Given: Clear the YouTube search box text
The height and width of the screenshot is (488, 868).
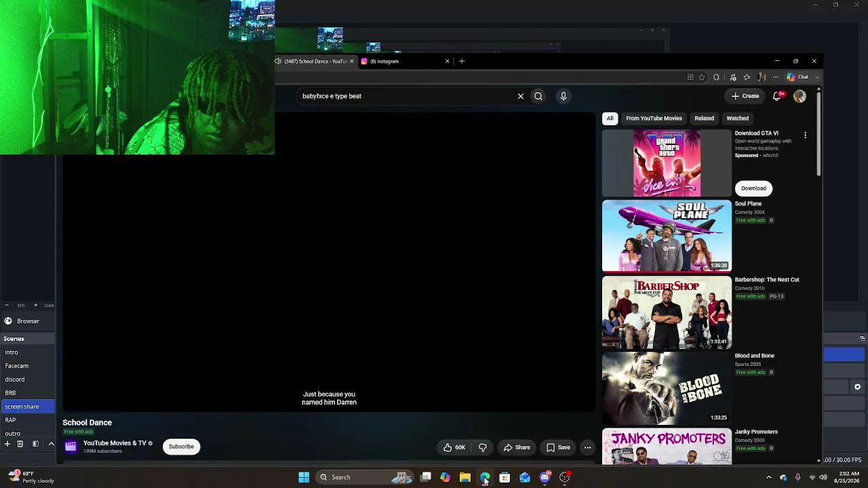Looking at the screenshot, I should pos(521,96).
